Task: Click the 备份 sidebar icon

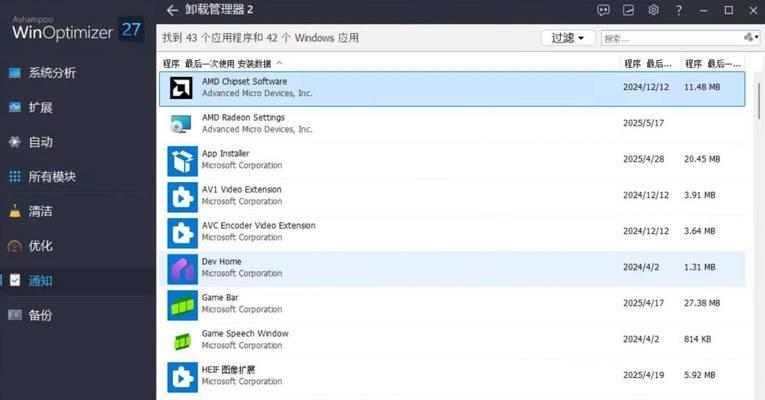Action: pyautogui.click(x=15, y=315)
